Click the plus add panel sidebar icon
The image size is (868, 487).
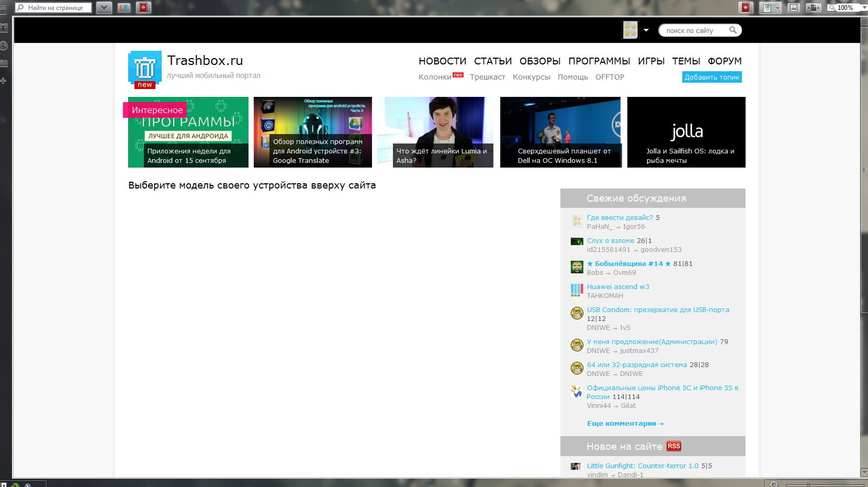point(4,81)
